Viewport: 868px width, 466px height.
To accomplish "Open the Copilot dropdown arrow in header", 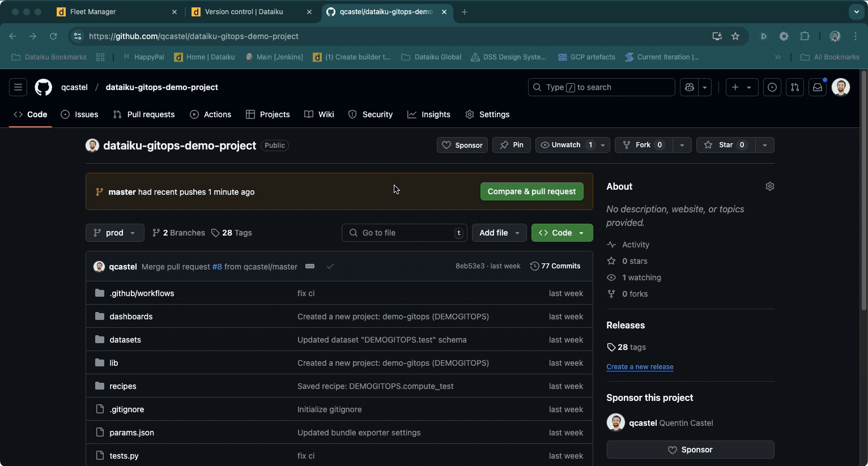I will [x=705, y=87].
